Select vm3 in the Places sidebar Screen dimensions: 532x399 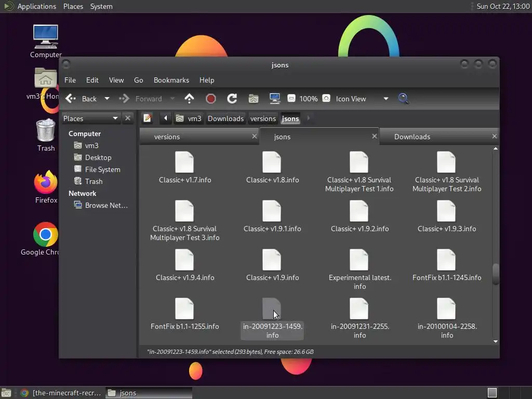(86, 145)
